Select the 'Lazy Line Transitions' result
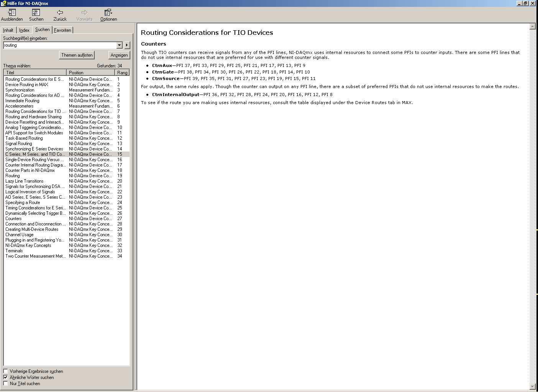Screen dimensions: 538x392 (67, 181)
